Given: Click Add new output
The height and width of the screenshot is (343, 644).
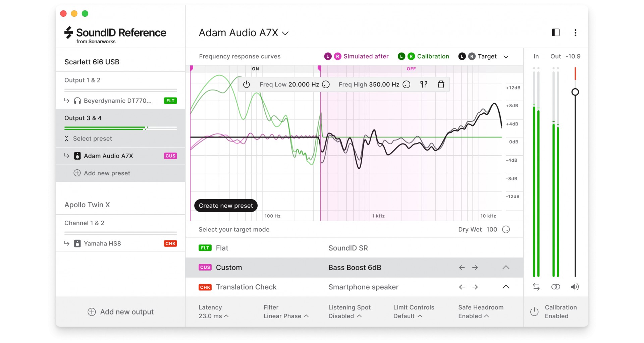Looking at the screenshot, I should [120, 312].
